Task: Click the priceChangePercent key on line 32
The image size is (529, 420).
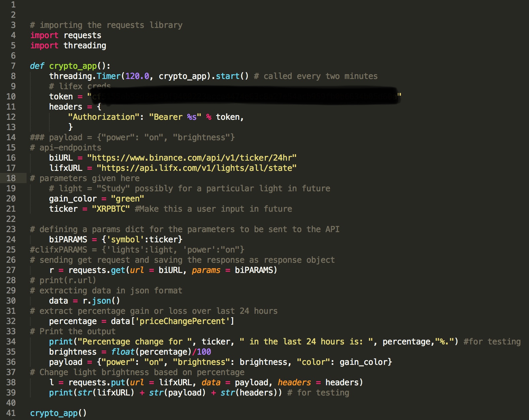Action: [184, 321]
